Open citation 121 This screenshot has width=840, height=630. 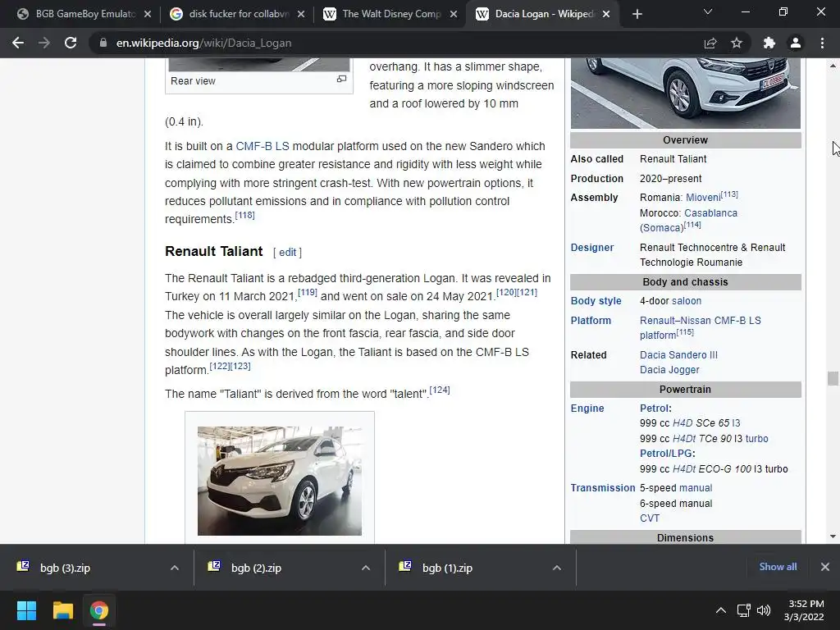tap(527, 293)
